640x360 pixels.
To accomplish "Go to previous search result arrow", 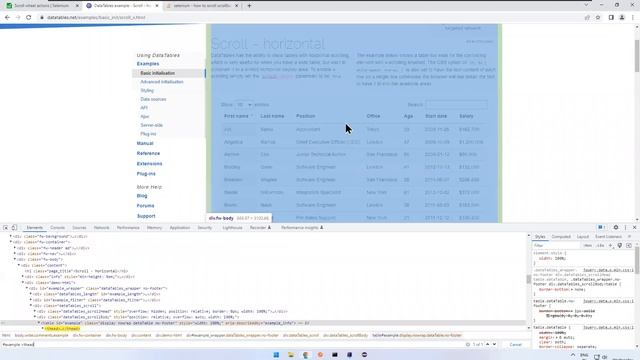I will 487,344.
